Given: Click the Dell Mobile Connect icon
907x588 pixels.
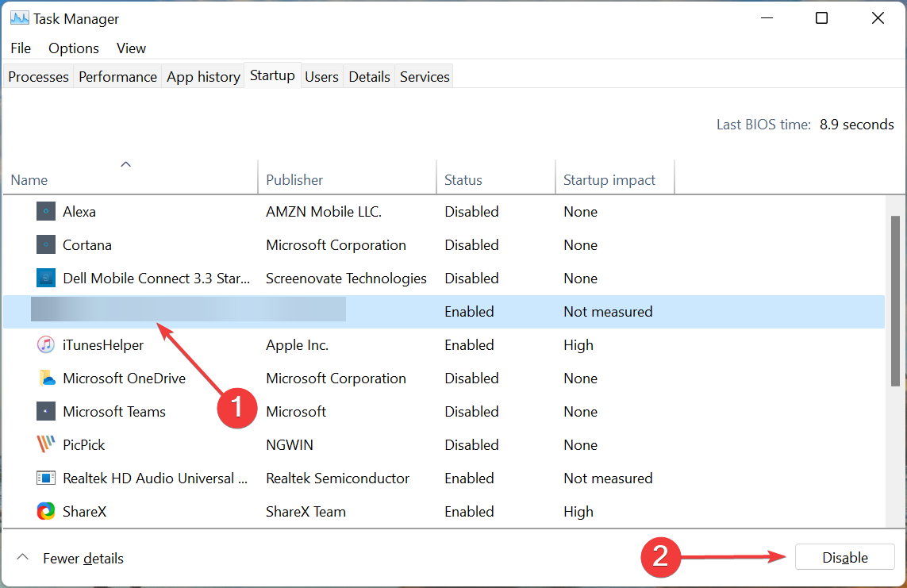Looking at the screenshot, I should pos(46,278).
